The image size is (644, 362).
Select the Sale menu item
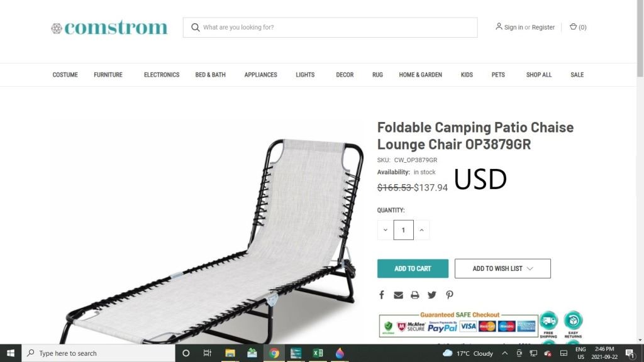(x=577, y=75)
